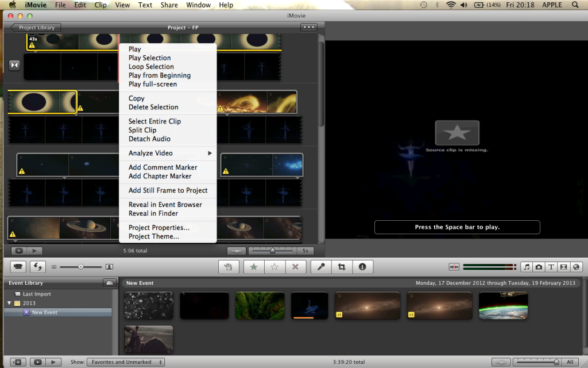Select the blue dancer event clip
The width and height of the screenshot is (588, 368).
[310, 306]
